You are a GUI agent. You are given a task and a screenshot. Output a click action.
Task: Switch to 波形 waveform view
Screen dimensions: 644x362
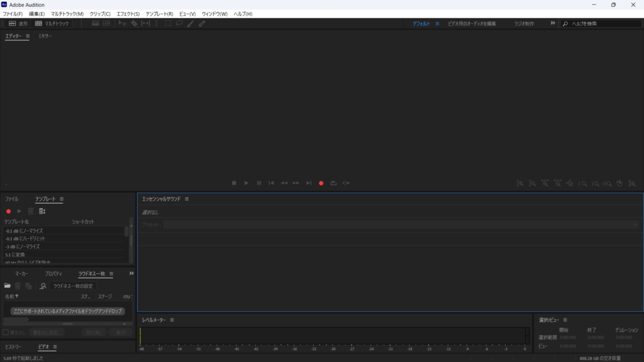[x=18, y=23]
